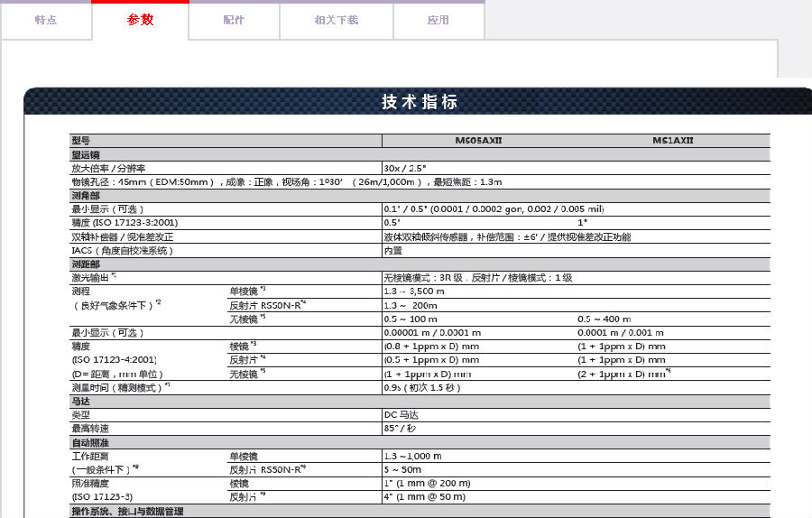
Task: Click the 测角部 section heading
Action: pyautogui.click(x=86, y=196)
